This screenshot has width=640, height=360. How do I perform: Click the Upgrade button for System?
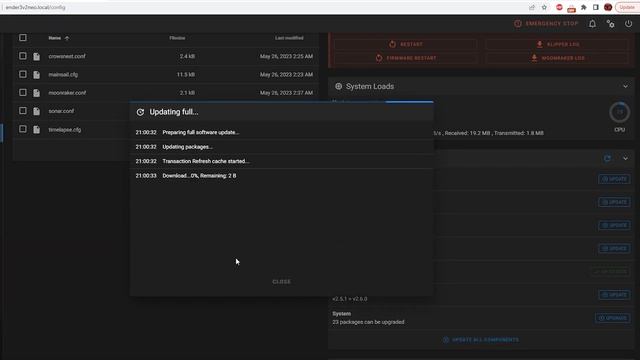(x=613, y=318)
